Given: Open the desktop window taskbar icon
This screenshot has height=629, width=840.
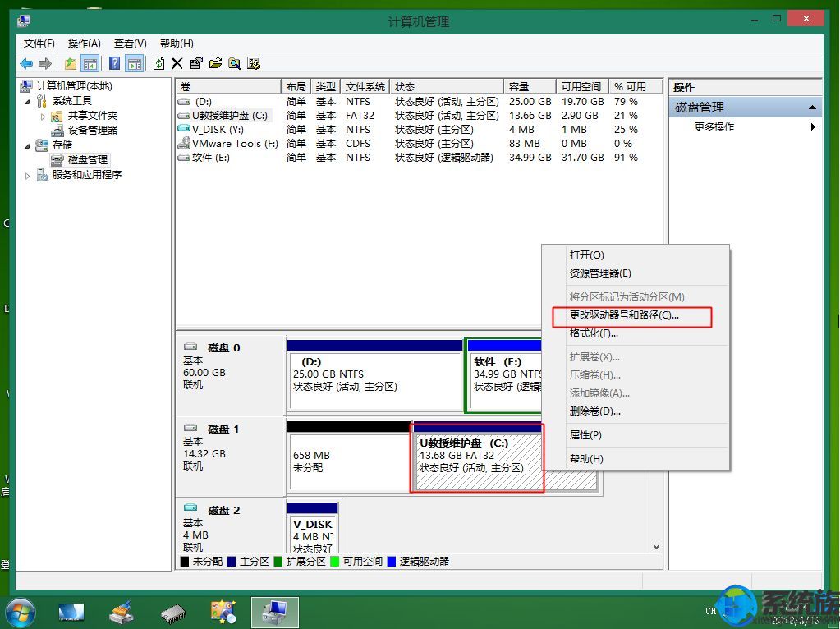Looking at the screenshot, I should pos(71,613).
